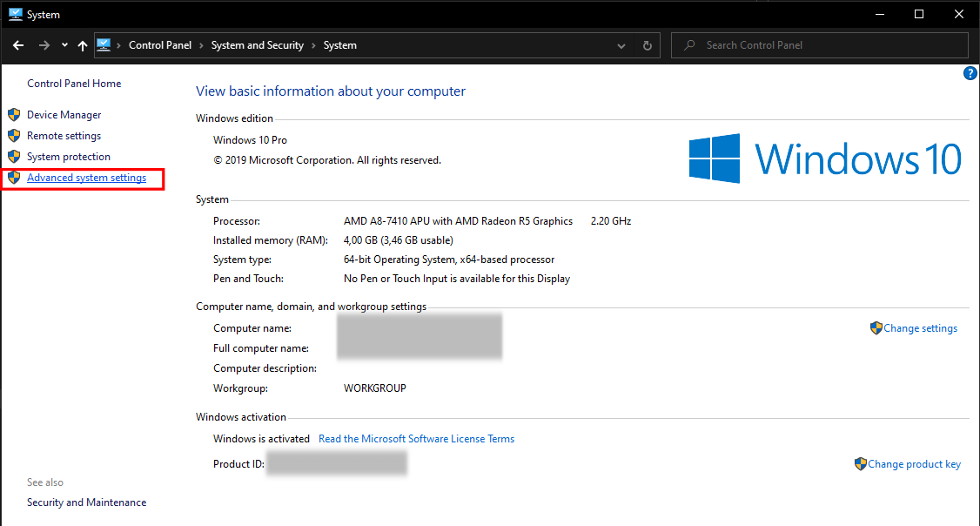Open System protection link

click(69, 157)
